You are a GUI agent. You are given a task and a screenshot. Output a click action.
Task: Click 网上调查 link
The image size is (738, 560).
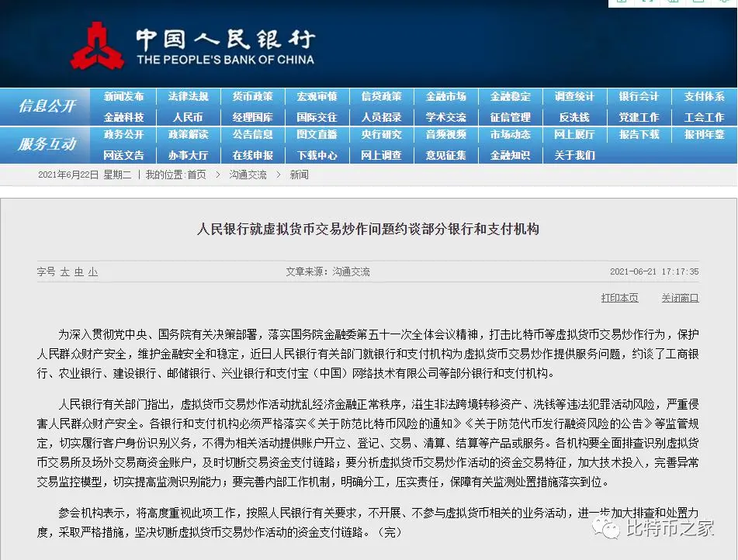tap(381, 155)
